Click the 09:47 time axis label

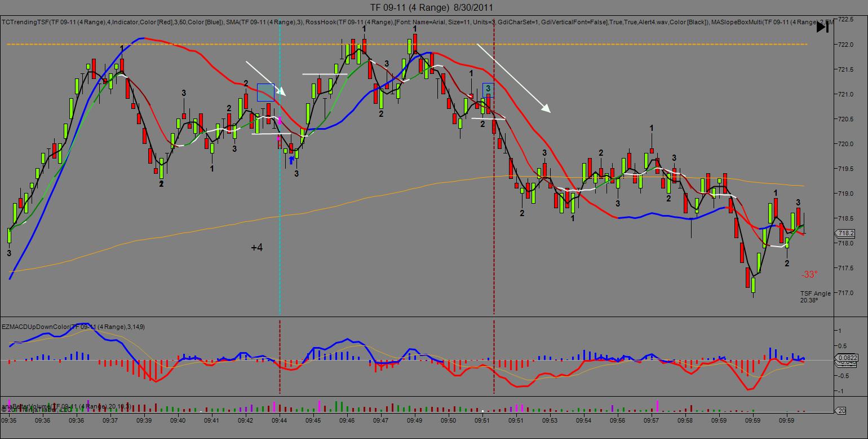tap(381, 420)
